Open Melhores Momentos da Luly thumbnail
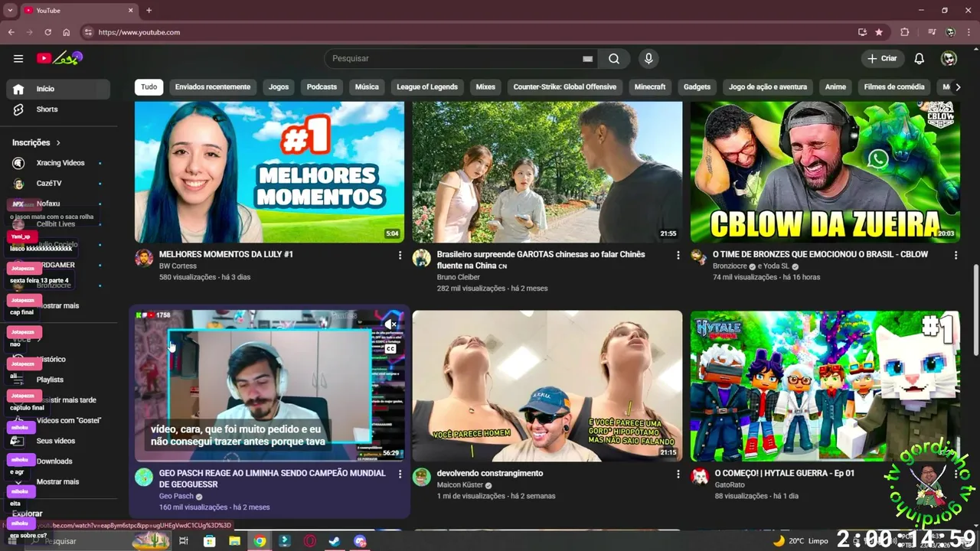 point(269,172)
